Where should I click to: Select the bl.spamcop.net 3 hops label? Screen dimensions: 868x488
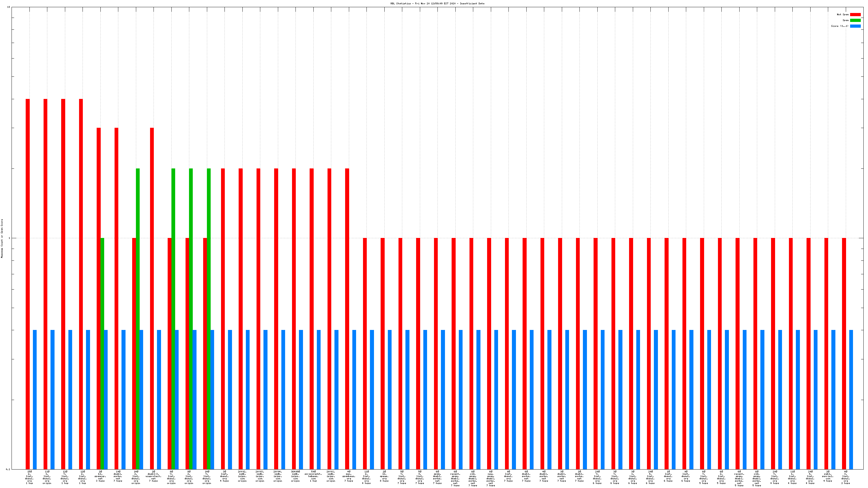(100, 476)
